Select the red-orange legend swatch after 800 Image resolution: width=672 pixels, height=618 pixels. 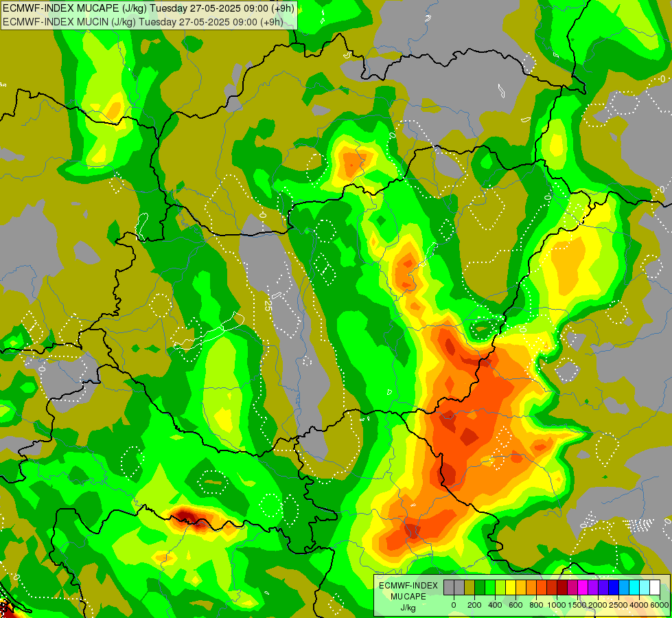point(542,587)
